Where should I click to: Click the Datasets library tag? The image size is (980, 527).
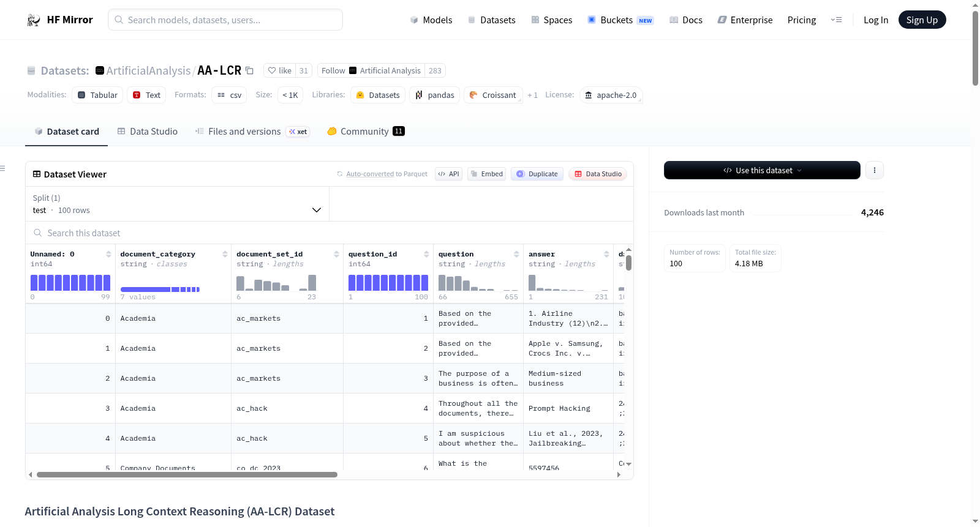(378, 95)
